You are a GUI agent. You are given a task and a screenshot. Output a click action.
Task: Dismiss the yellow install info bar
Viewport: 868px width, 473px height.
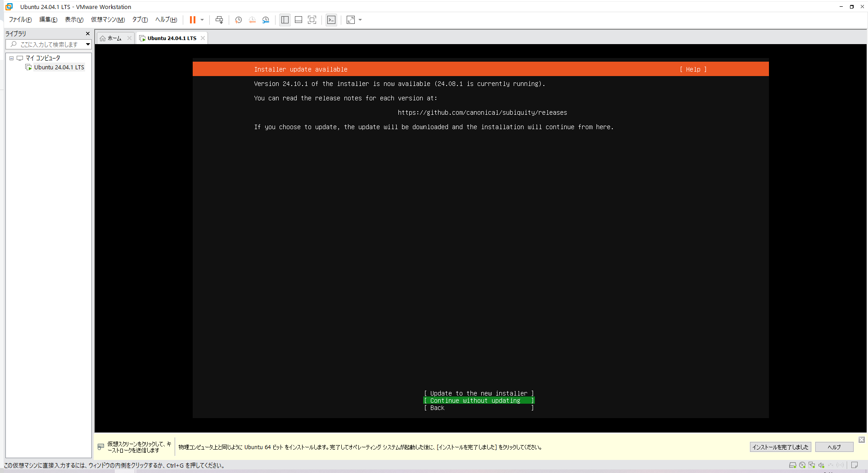point(861,440)
